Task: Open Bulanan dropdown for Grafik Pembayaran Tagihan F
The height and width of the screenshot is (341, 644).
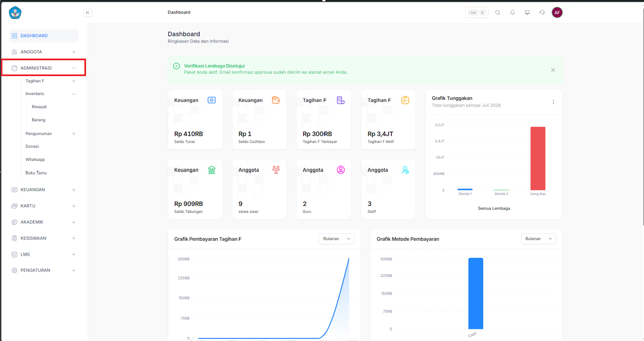Action: [x=336, y=239]
